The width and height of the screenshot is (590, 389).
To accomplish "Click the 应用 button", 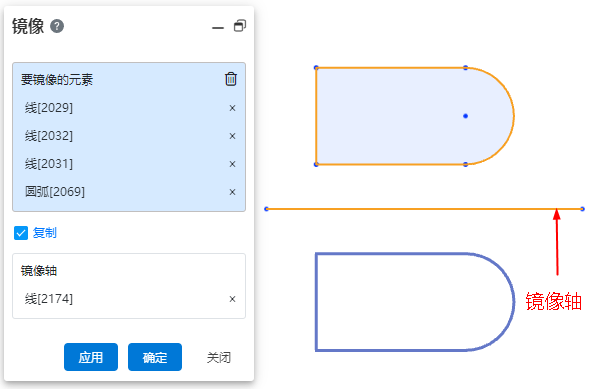I will (x=91, y=357).
